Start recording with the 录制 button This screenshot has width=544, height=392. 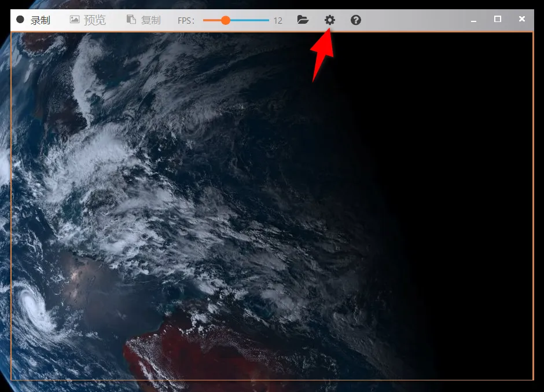[34, 20]
